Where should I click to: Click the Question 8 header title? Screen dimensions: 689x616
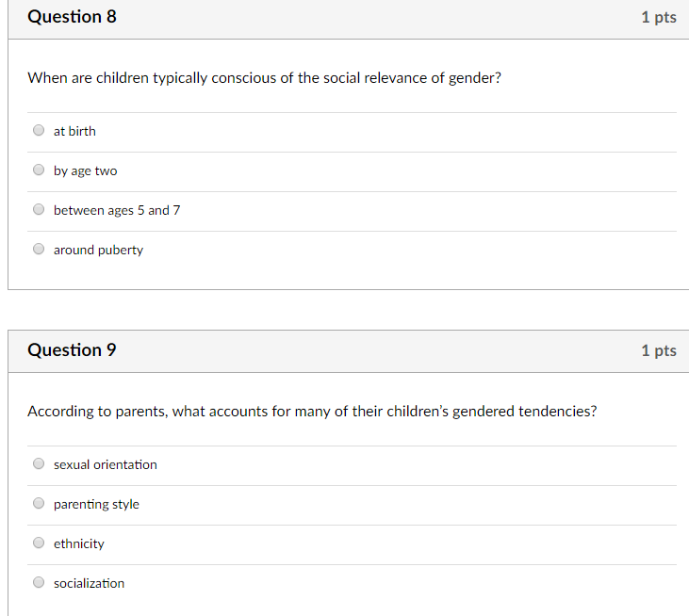click(x=72, y=17)
